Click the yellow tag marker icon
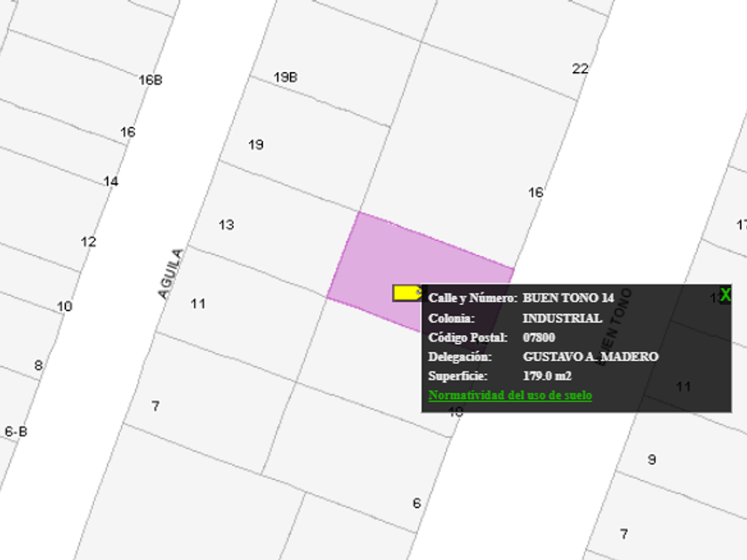This screenshot has height=560, width=747. pyautogui.click(x=407, y=292)
